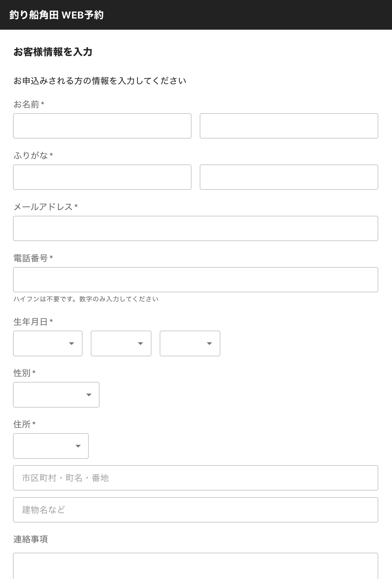392x579 pixels.
Task: Open the birth month dropdown (middle 生年月日 box)
Action: [x=121, y=343]
